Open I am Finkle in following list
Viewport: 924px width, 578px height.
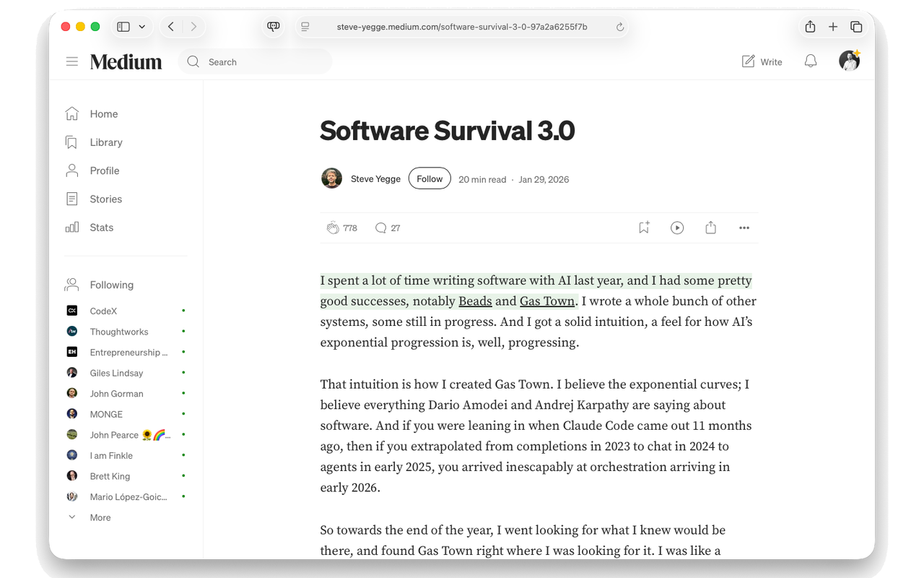click(x=111, y=455)
